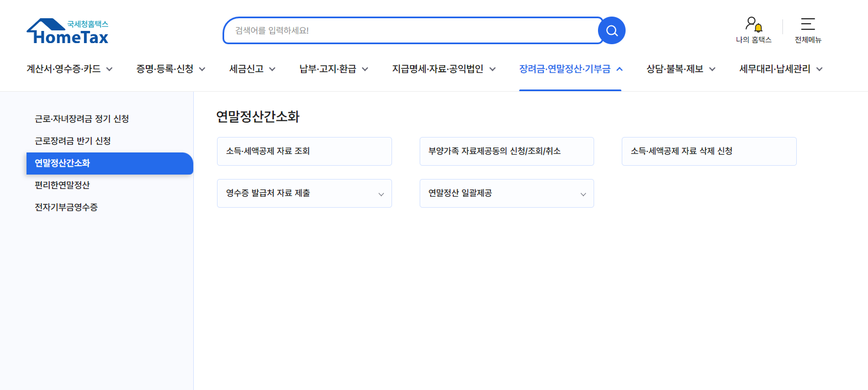Expand chevron beside 계산서·영수증·카드

pos(109,69)
